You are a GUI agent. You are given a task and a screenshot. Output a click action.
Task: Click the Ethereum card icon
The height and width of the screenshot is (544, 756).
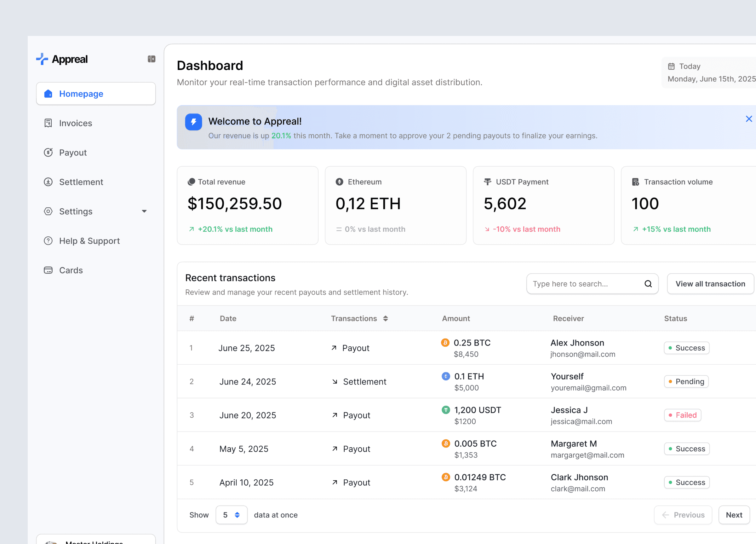[339, 182]
